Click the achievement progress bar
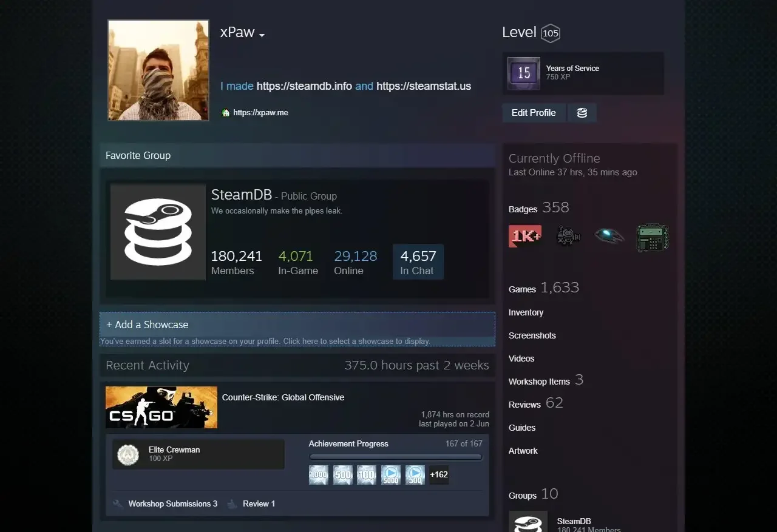Viewport: 777px width, 532px height. click(395, 457)
